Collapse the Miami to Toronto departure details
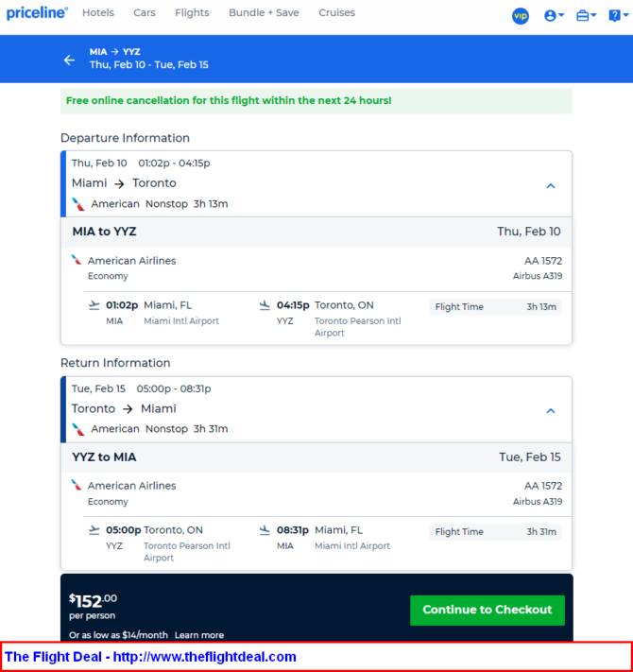This screenshot has height=672, width=633. [551, 185]
